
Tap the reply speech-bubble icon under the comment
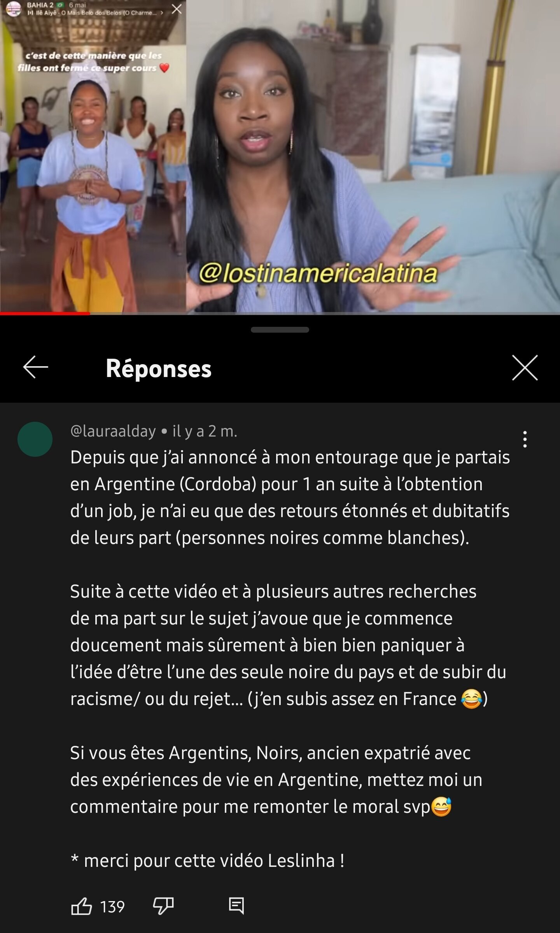tap(236, 906)
